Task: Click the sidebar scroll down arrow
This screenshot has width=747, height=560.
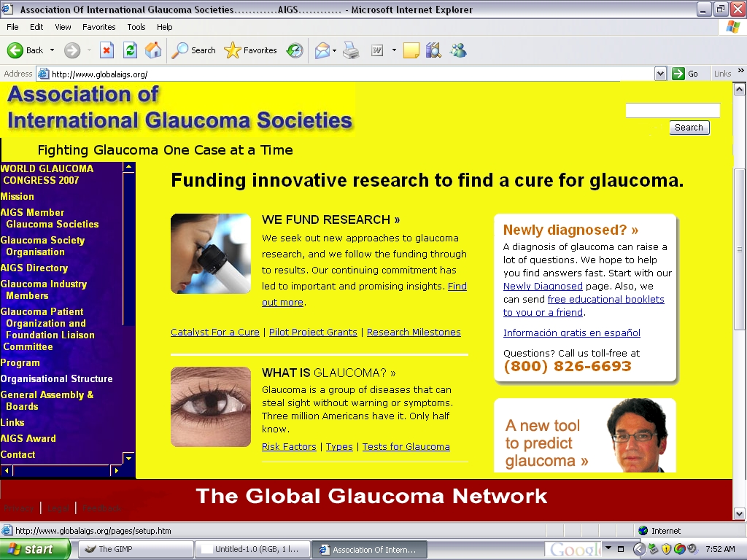Action: tap(129, 458)
